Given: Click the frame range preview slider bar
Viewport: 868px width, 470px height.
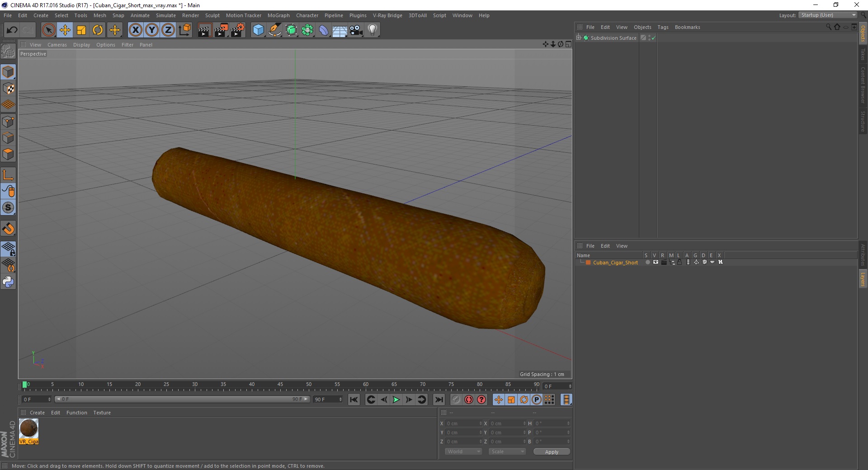Looking at the screenshot, I should (182, 399).
